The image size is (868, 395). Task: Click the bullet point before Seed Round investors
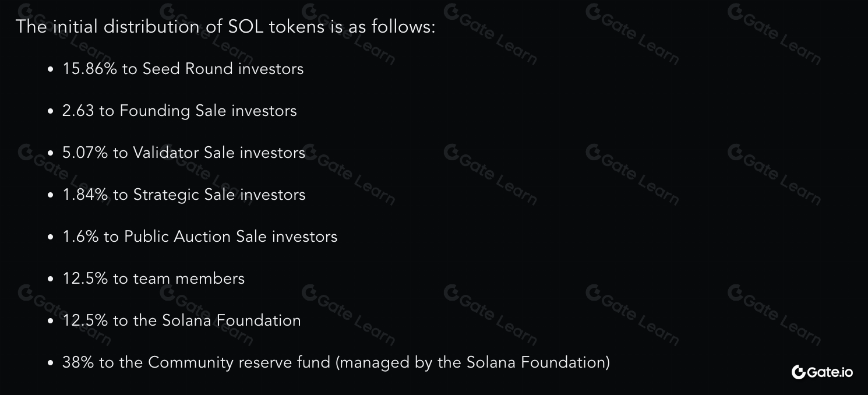(51, 69)
